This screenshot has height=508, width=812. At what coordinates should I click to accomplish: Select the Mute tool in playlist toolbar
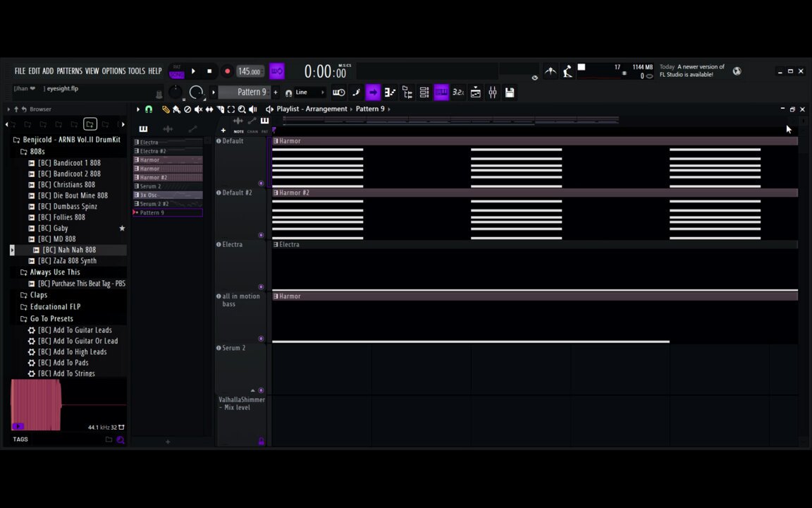(198, 109)
